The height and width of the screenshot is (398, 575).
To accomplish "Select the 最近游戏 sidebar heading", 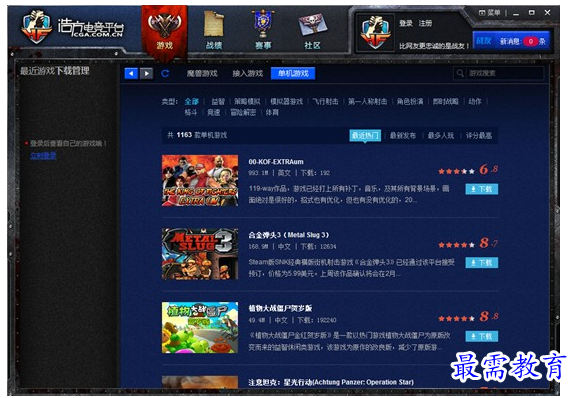I will [37, 71].
